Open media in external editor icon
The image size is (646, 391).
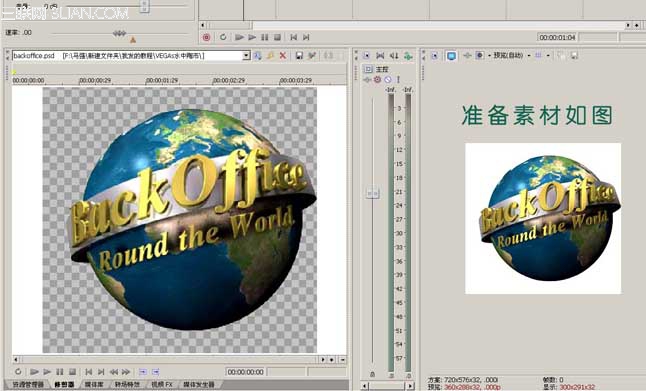pyautogui.click(x=312, y=55)
